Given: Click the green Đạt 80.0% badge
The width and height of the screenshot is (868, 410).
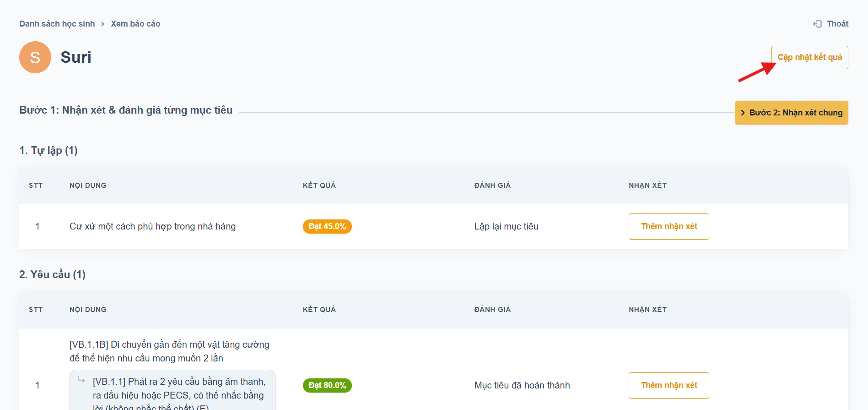Looking at the screenshot, I should (327, 385).
